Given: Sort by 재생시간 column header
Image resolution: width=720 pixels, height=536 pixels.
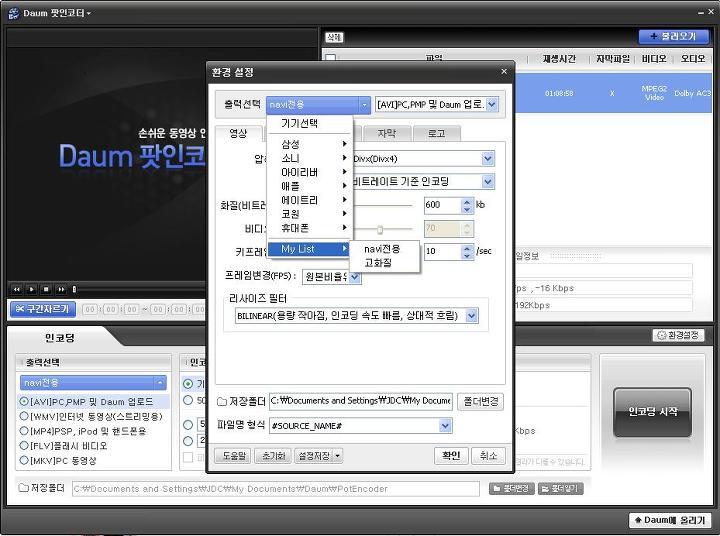Looking at the screenshot, I should [559, 59].
